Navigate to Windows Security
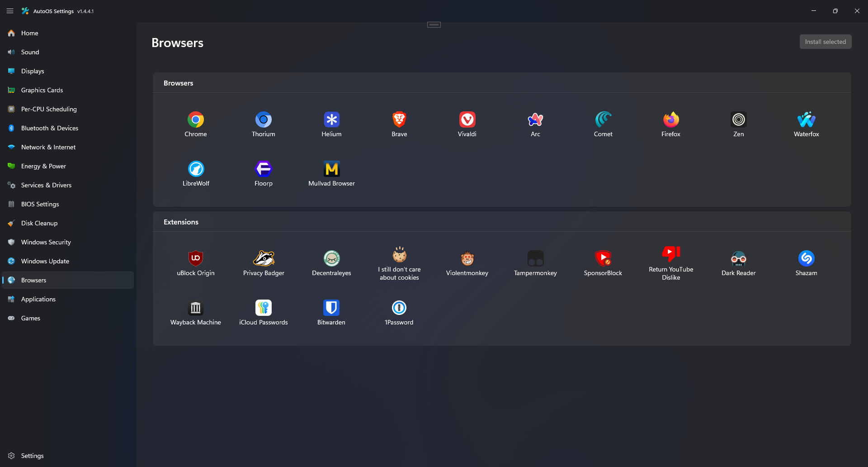Image resolution: width=868 pixels, height=467 pixels. 68,242
